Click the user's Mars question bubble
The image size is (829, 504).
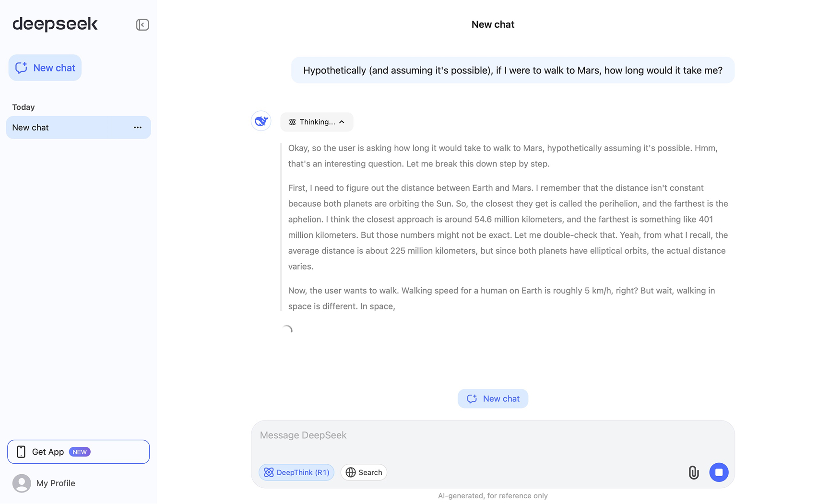512,70
